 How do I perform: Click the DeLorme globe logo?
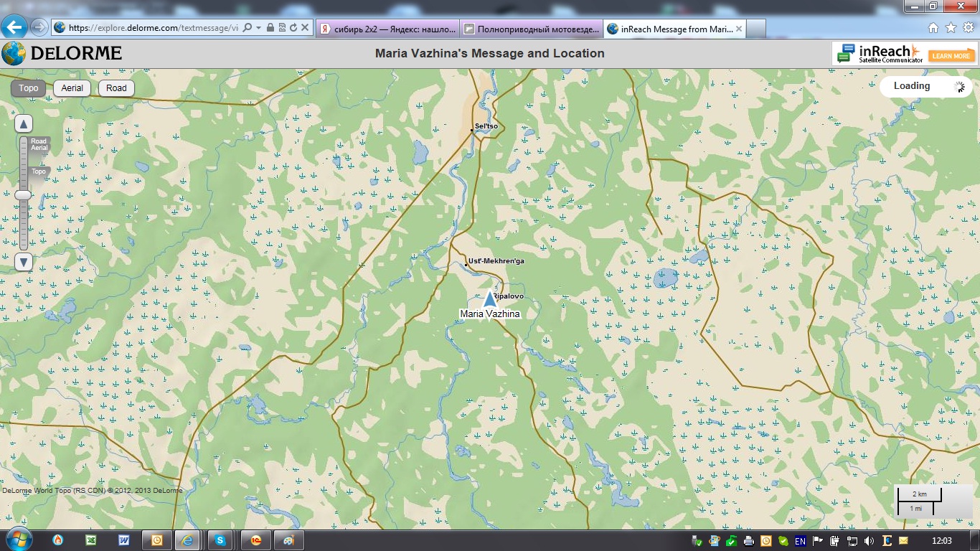(13, 54)
